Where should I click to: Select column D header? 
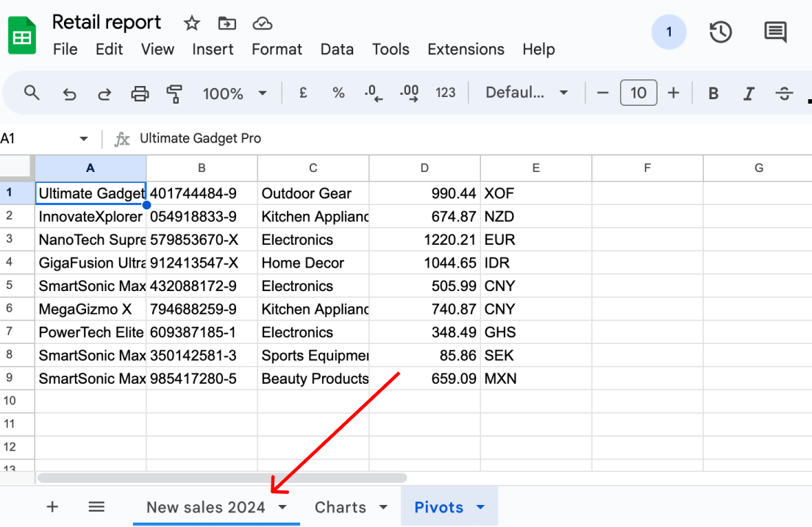(x=424, y=168)
